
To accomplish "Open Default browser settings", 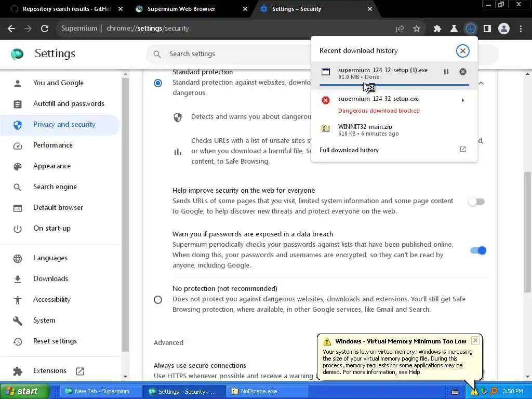I will pos(58,207).
